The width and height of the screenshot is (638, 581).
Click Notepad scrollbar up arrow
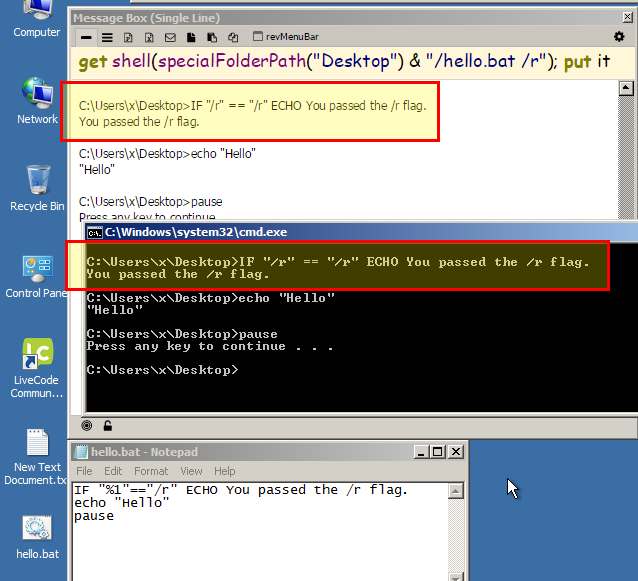point(456,491)
